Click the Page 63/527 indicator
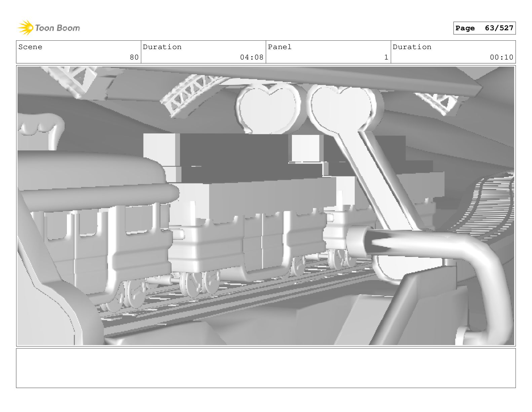532x412 pixels. [484, 28]
